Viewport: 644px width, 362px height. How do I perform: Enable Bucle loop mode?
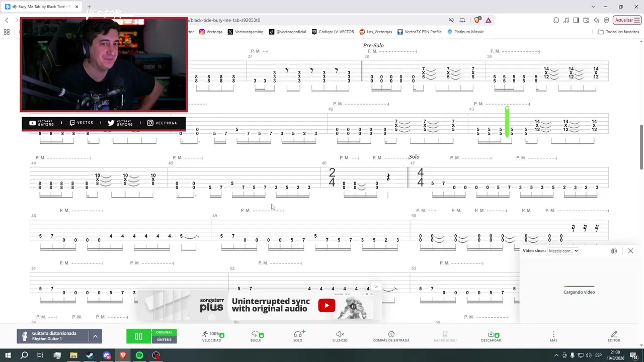point(256,336)
